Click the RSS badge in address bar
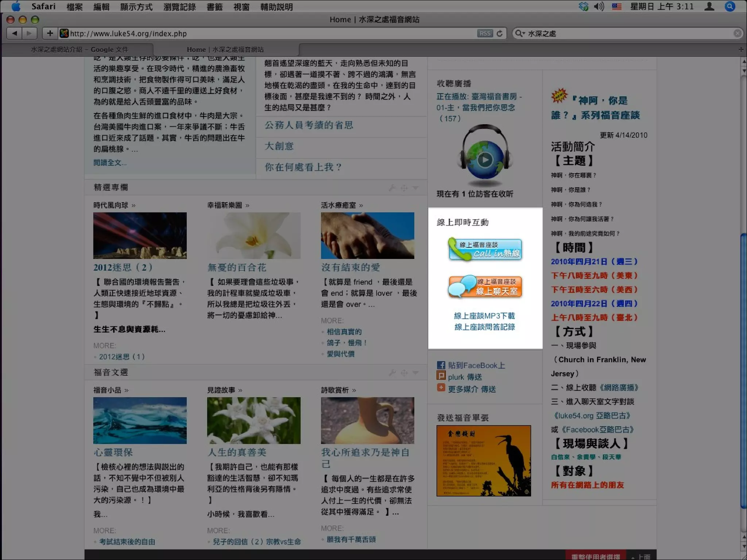The height and width of the screenshot is (560, 747). (x=485, y=34)
